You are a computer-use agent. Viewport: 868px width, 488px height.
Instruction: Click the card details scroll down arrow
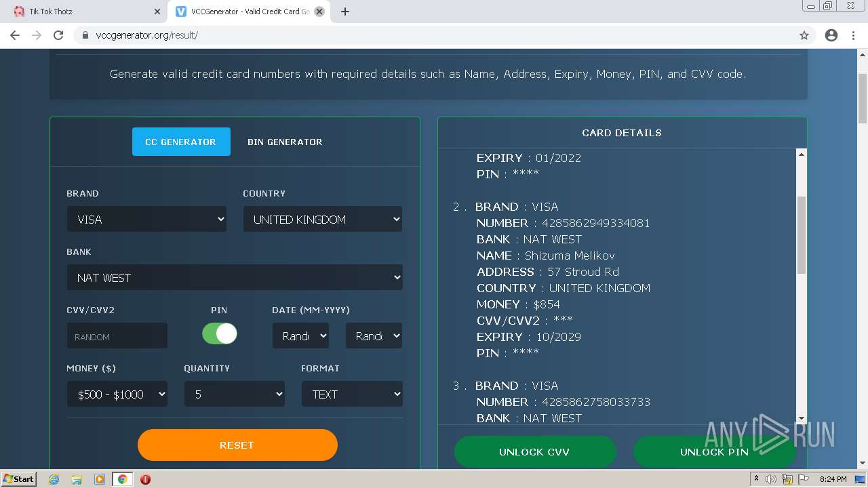click(801, 419)
